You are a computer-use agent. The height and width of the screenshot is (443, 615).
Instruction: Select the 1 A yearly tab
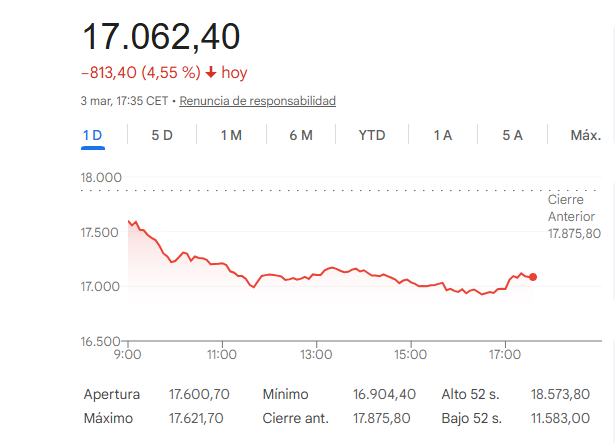(x=442, y=135)
